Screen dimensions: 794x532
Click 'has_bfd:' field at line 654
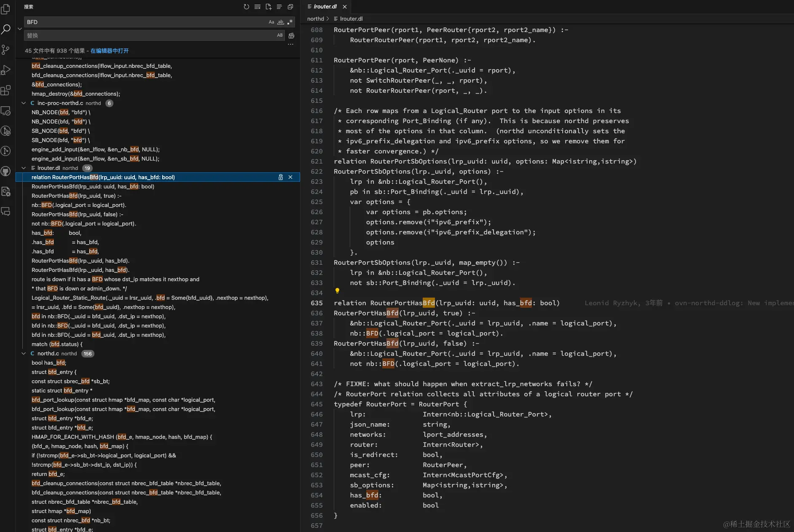point(366,495)
